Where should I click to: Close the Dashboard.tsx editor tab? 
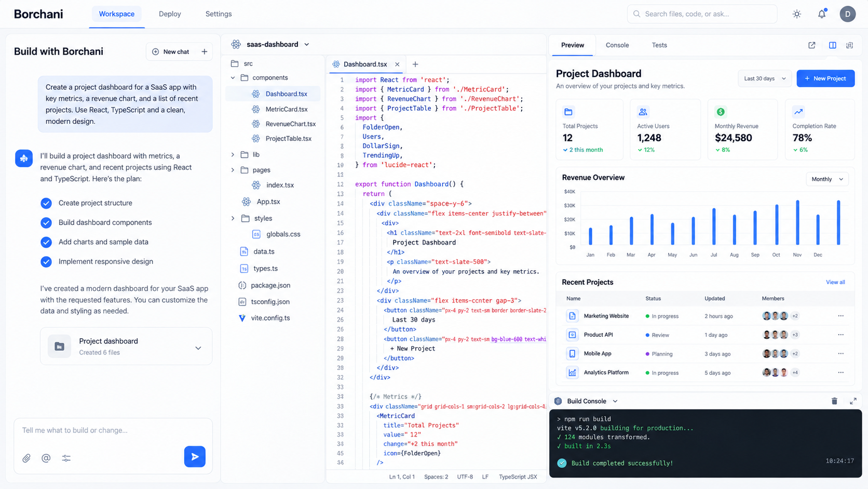[397, 64]
